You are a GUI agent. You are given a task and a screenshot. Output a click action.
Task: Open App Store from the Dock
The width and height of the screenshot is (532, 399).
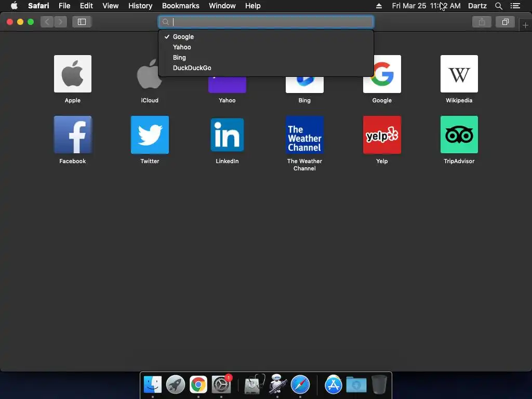click(334, 384)
